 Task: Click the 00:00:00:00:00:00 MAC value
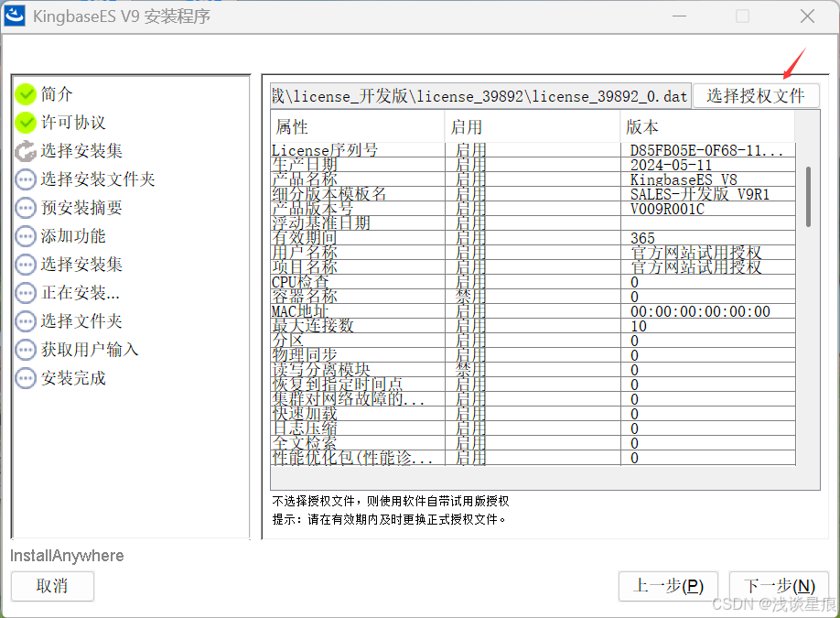(x=700, y=311)
